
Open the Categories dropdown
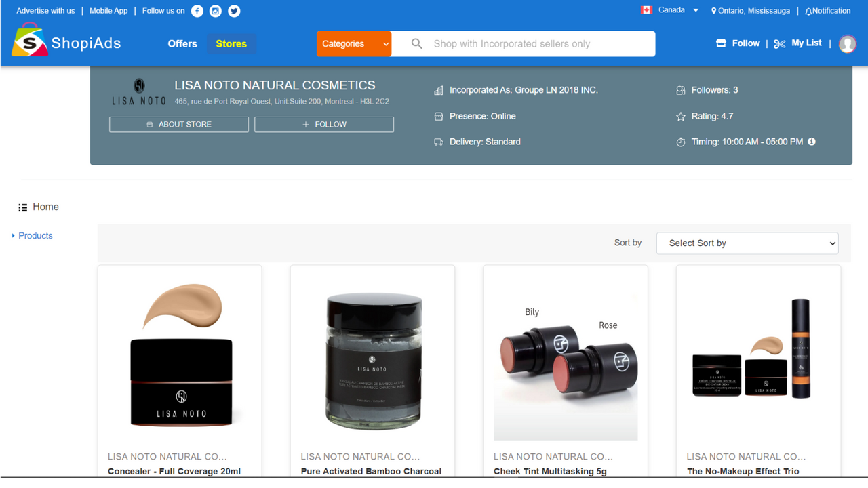click(354, 44)
